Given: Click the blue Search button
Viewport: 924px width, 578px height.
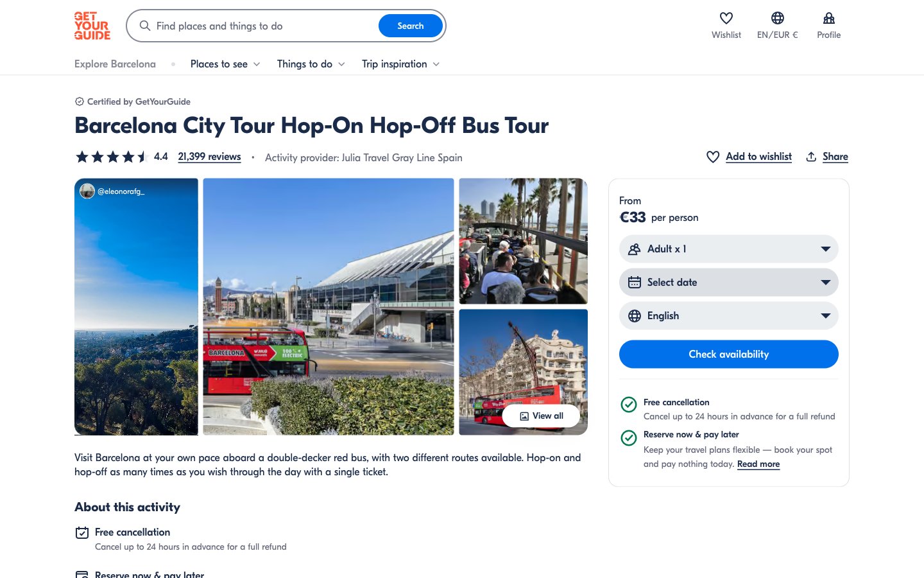Looking at the screenshot, I should coord(410,26).
